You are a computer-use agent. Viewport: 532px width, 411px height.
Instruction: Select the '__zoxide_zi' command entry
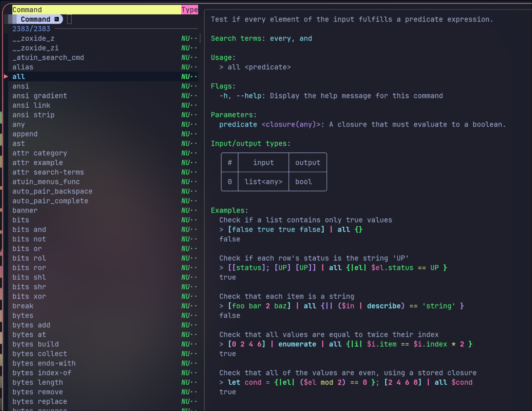tap(36, 48)
